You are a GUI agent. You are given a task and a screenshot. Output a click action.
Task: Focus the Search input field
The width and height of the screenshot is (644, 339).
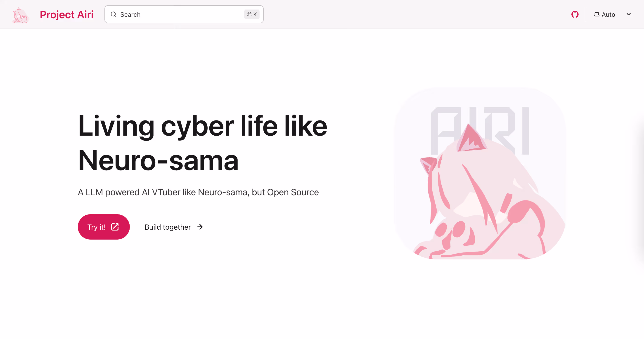point(184,14)
